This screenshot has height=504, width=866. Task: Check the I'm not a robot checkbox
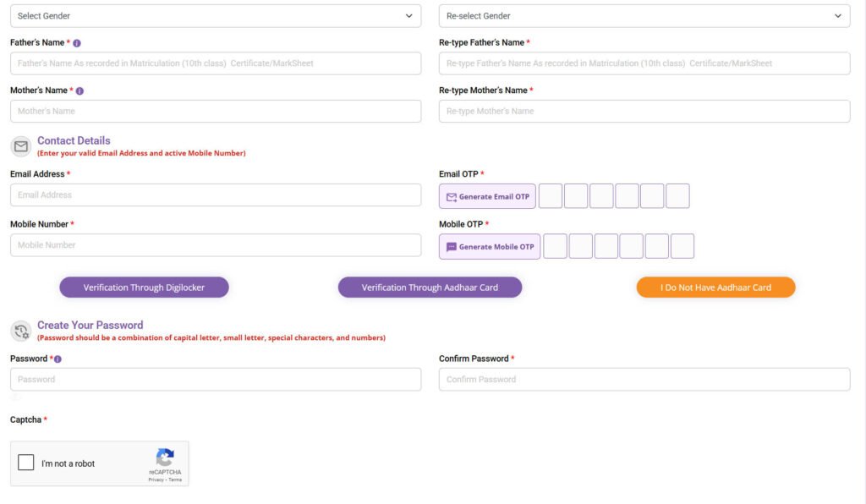click(x=26, y=463)
